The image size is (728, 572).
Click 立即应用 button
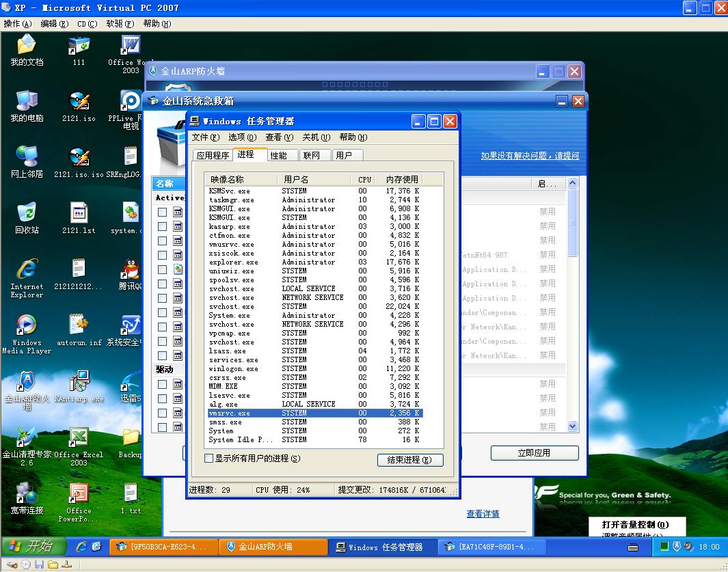535,452
